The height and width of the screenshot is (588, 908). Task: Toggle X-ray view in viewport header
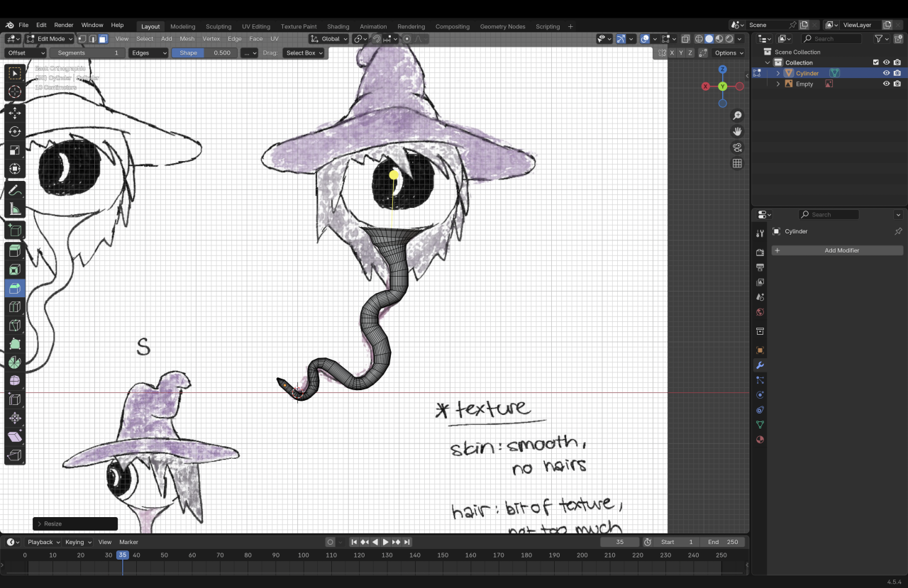[x=685, y=39]
